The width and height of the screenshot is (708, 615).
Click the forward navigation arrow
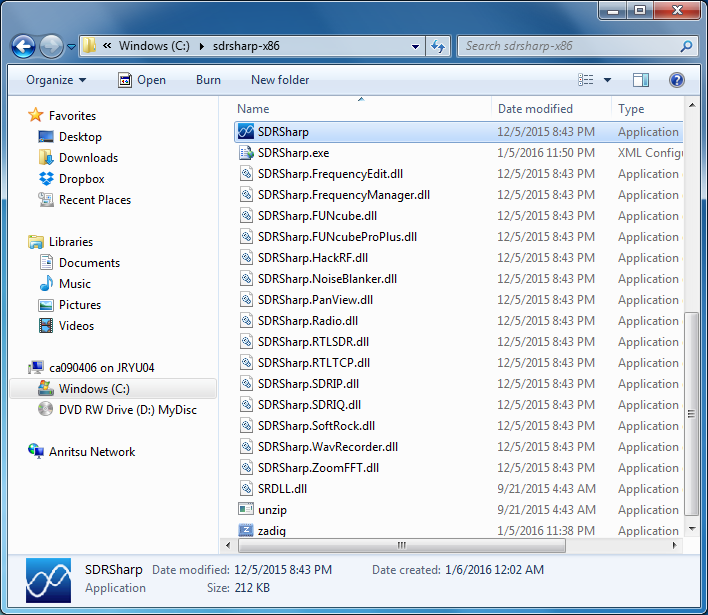coord(51,46)
